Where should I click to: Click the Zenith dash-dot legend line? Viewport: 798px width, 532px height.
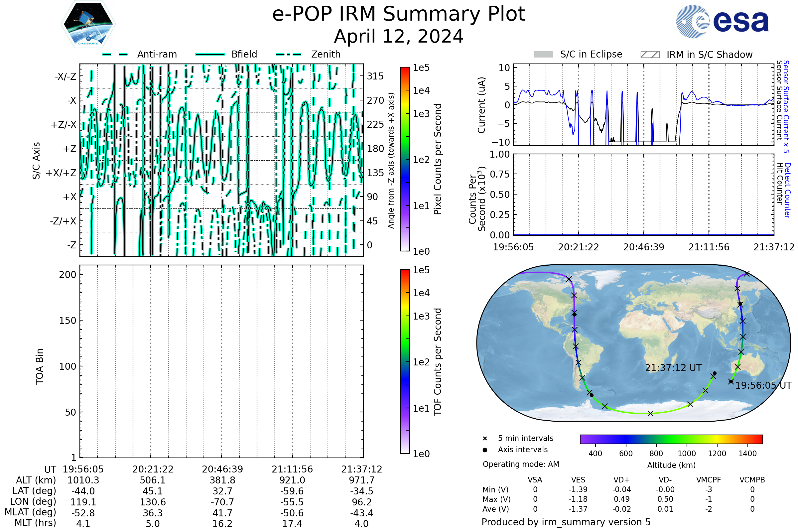point(288,54)
